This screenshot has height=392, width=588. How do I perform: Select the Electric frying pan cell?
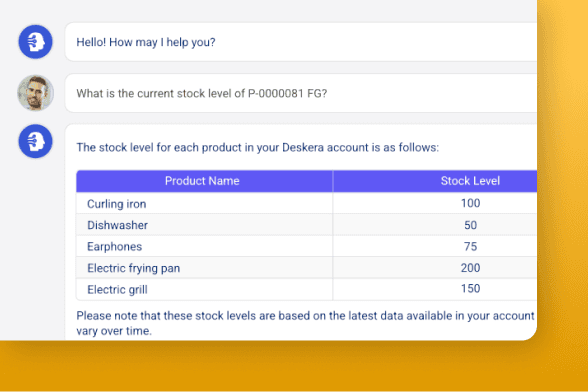(204, 267)
